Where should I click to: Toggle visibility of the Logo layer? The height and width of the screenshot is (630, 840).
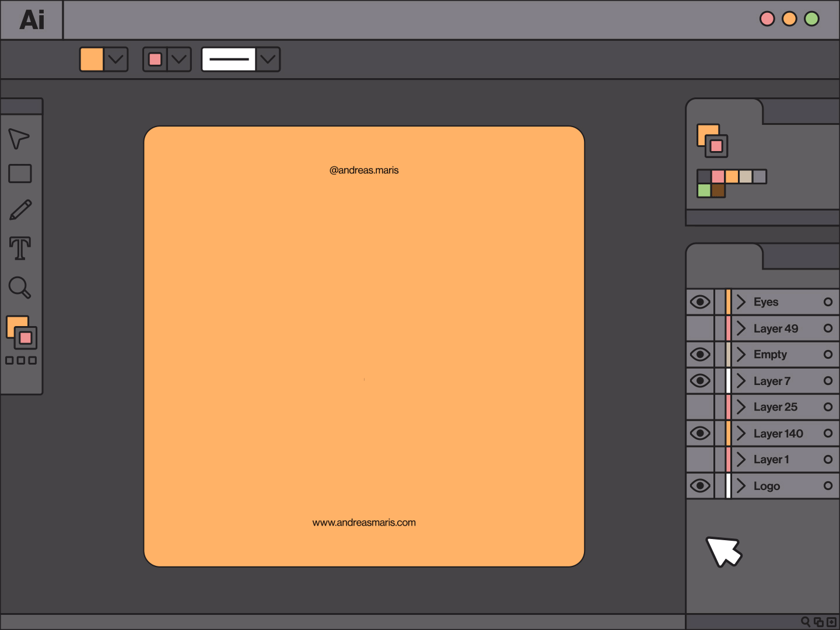[700, 485]
